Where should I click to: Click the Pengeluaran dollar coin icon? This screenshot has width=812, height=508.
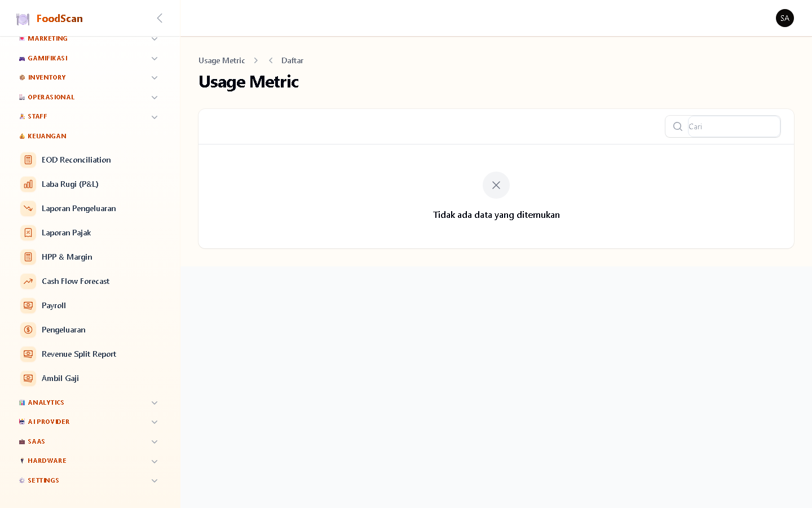tap(28, 330)
